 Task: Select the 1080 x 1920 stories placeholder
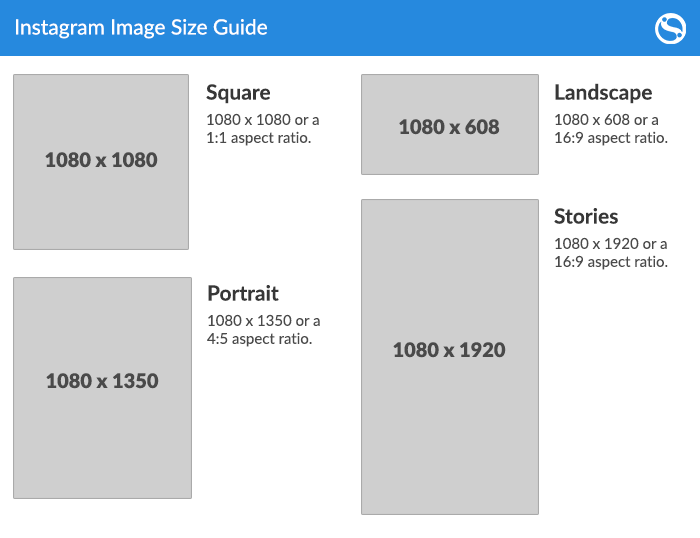click(450, 357)
